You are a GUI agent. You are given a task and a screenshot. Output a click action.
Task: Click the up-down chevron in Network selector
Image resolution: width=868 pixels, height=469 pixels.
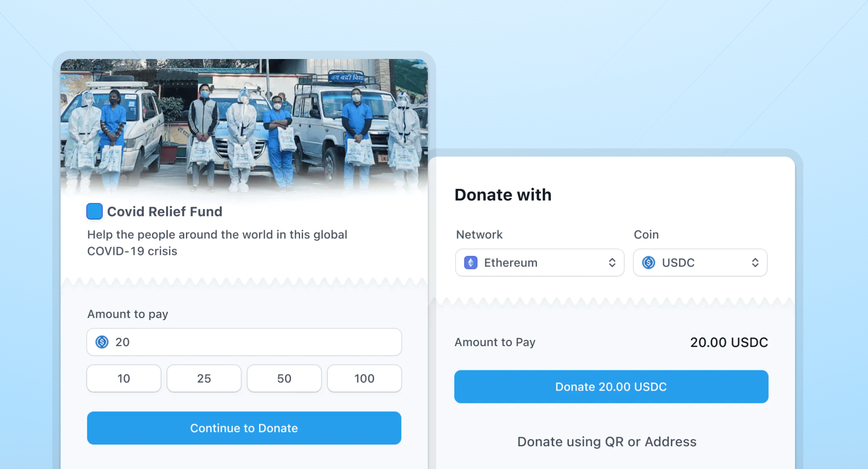[x=612, y=262]
